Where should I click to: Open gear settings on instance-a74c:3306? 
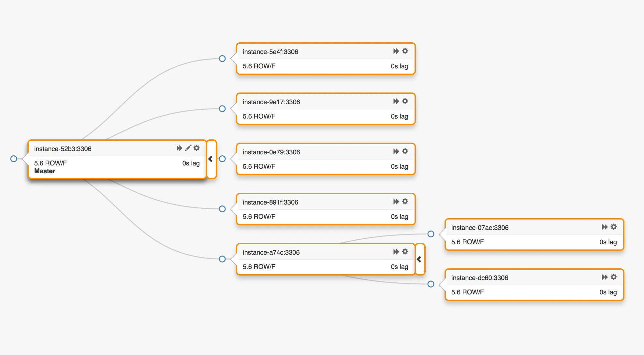[x=405, y=252]
